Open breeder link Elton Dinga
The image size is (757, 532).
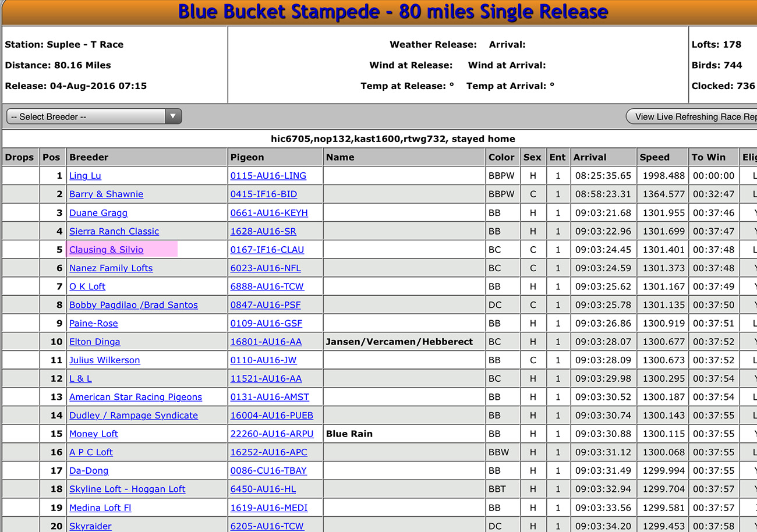click(95, 342)
